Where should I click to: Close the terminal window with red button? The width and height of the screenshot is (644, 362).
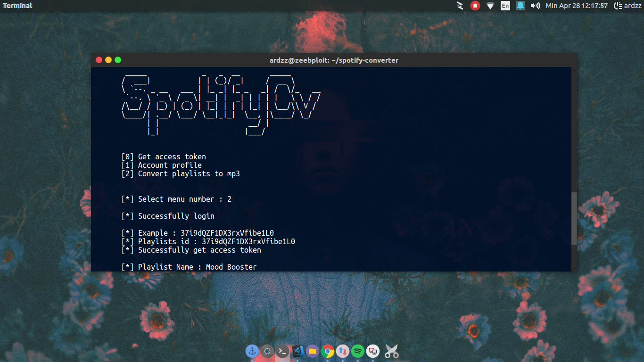click(99, 60)
